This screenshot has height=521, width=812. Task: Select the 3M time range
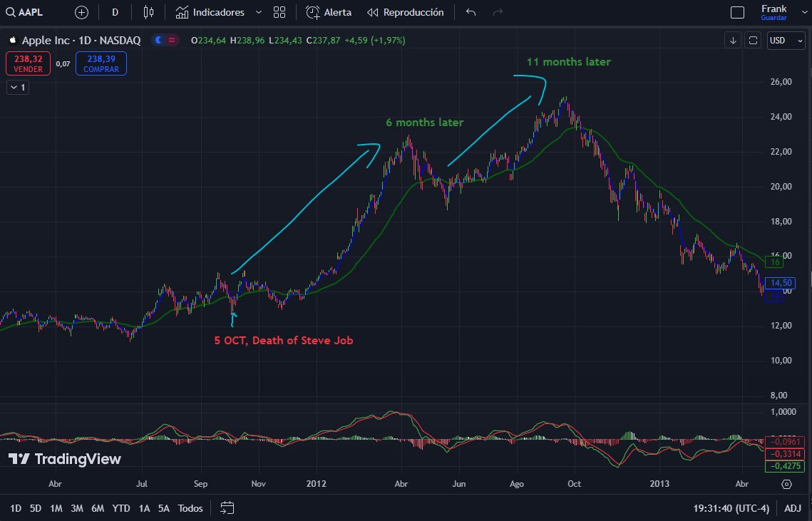click(x=77, y=508)
